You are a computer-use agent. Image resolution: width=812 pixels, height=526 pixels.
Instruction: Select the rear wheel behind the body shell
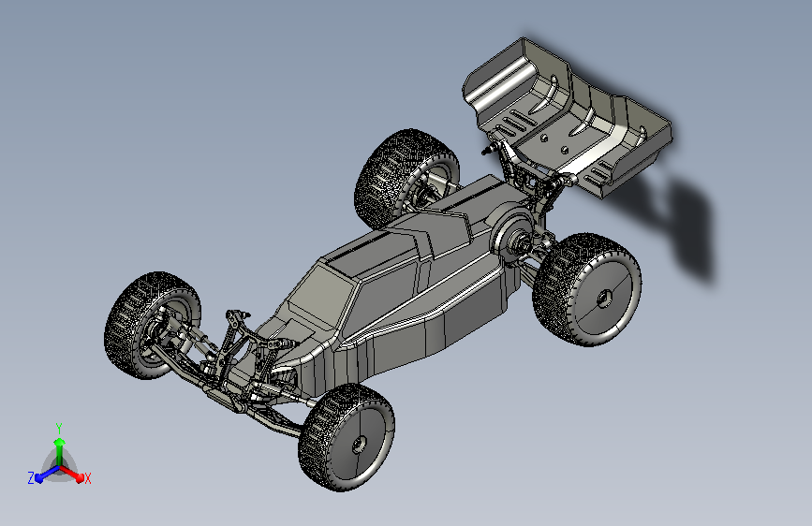pos(406,179)
